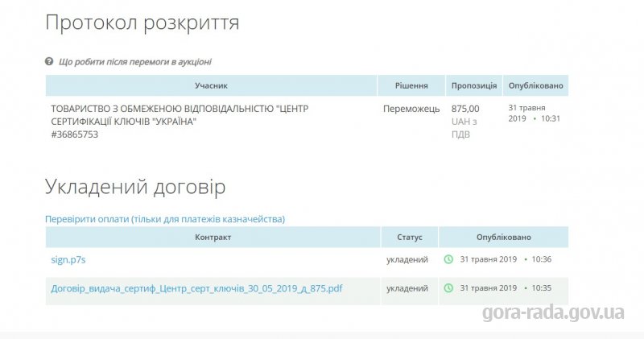Click the green clock icon in PDF contract row
Screen dimensions: 644x339
(x=448, y=288)
